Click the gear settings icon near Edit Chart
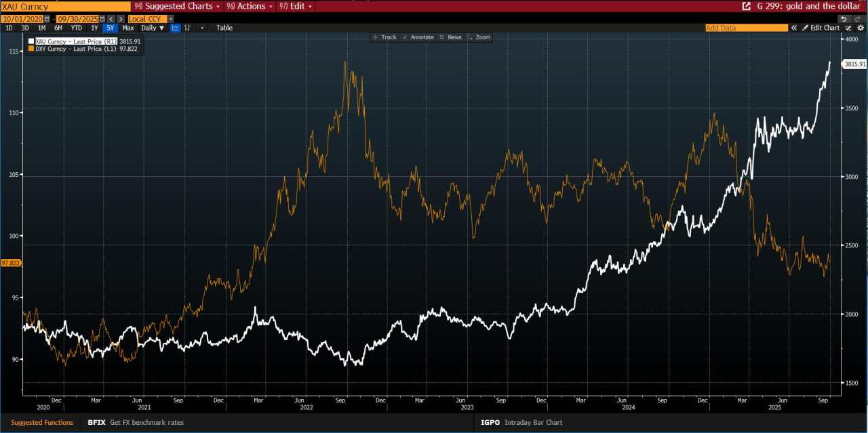The height and width of the screenshot is (433, 868). (861, 28)
